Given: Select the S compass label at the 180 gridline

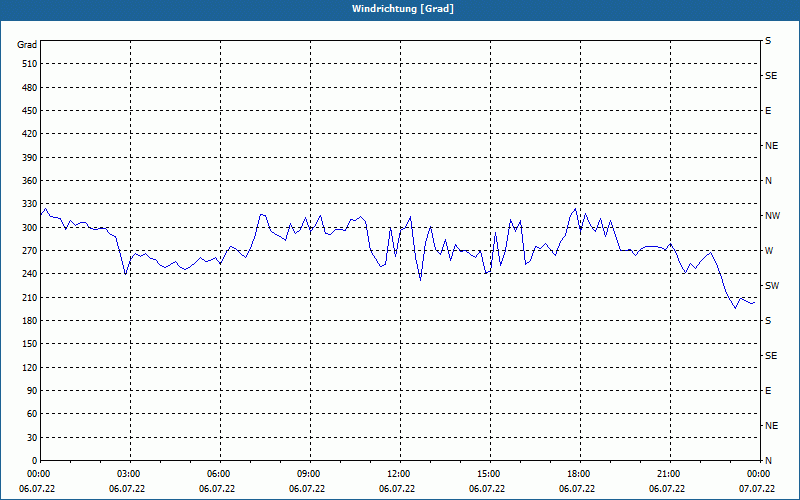Looking at the screenshot, I should pos(768,320).
